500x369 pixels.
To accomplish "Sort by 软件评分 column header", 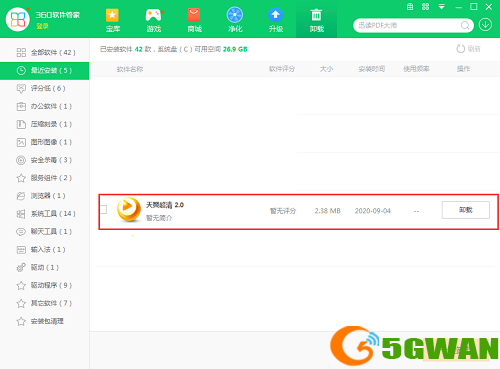I will pos(282,69).
